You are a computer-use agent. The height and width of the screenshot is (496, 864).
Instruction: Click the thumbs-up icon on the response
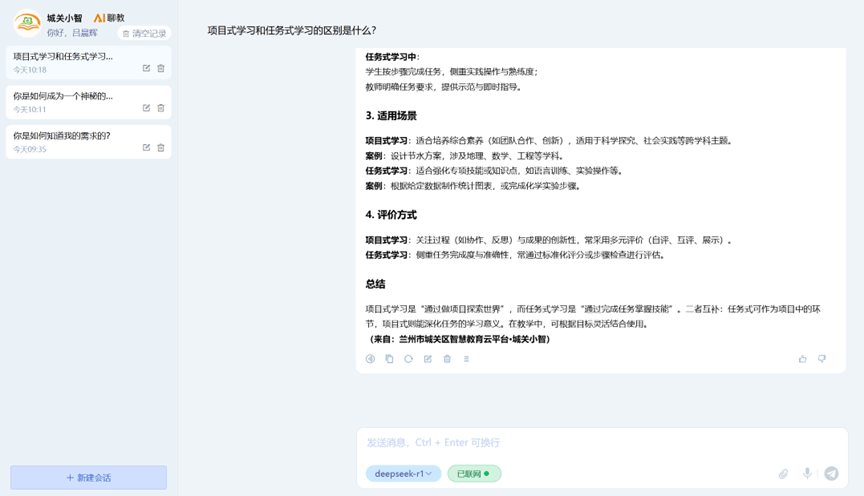pos(803,359)
